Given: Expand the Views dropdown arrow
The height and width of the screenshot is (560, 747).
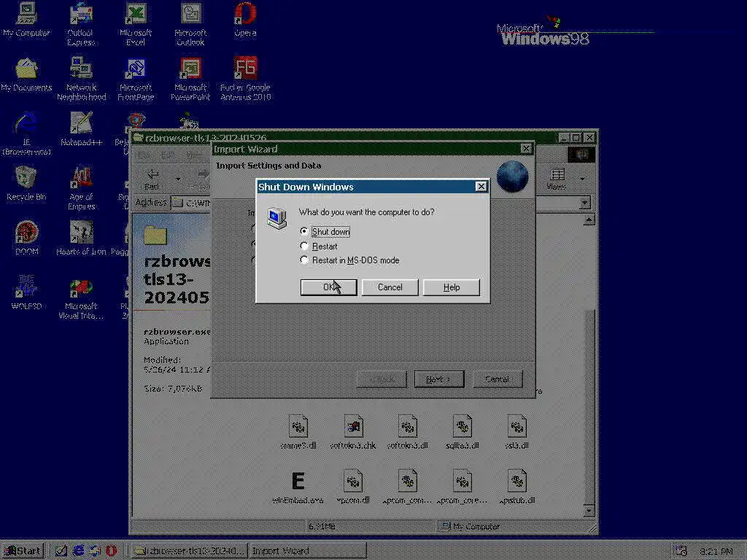Looking at the screenshot, I should pos(582,179).
